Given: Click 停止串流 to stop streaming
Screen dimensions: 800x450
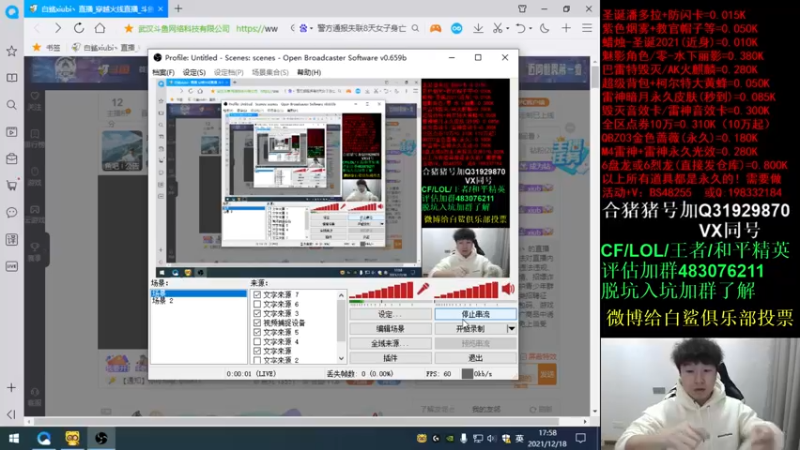Looking at the screenshot, I should click(x=476, y=314).
